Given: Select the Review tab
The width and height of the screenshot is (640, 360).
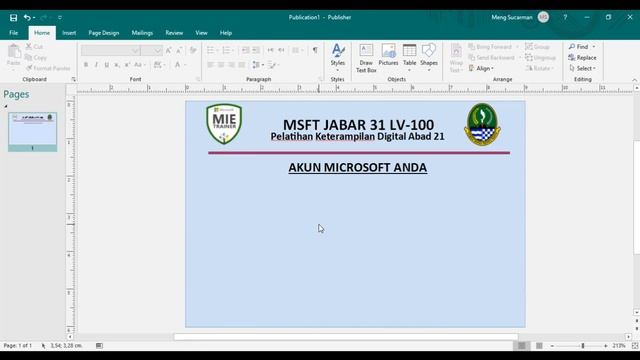Looking at the screenshot, I should click(174, 33).
